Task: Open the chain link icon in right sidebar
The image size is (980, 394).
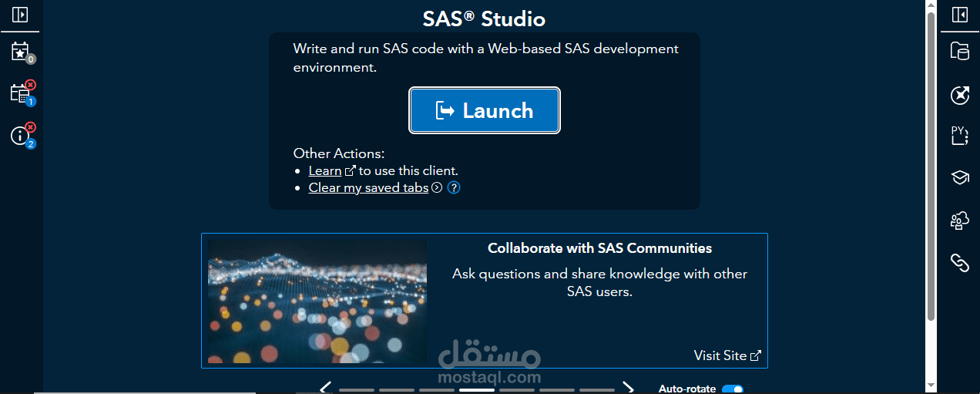Action: point(959,263)
